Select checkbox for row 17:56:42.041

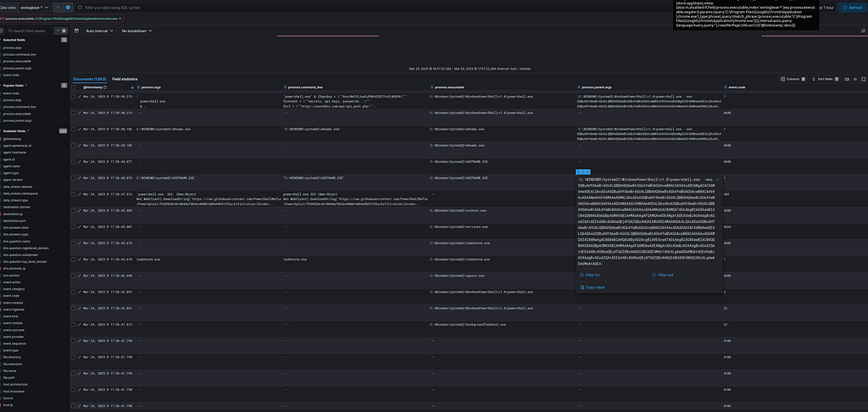pos(74,308)
